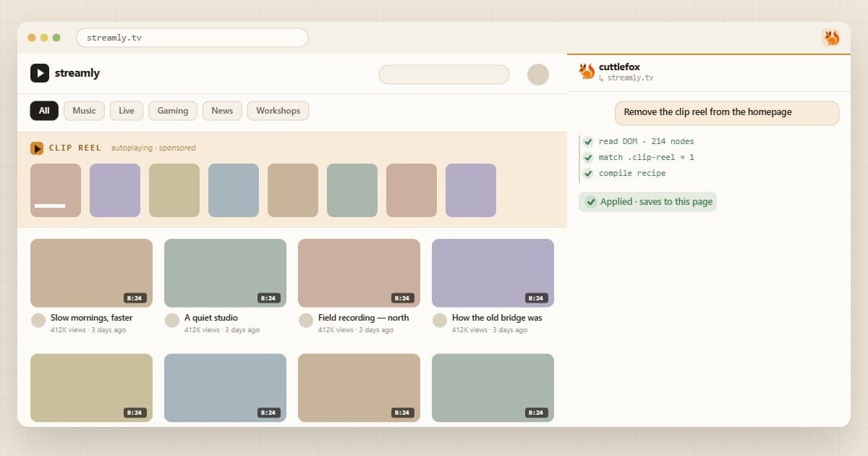Screen dimensions: 868x456
Task: Click the 'compile recipe' checkmark
Action: [589, 174]
